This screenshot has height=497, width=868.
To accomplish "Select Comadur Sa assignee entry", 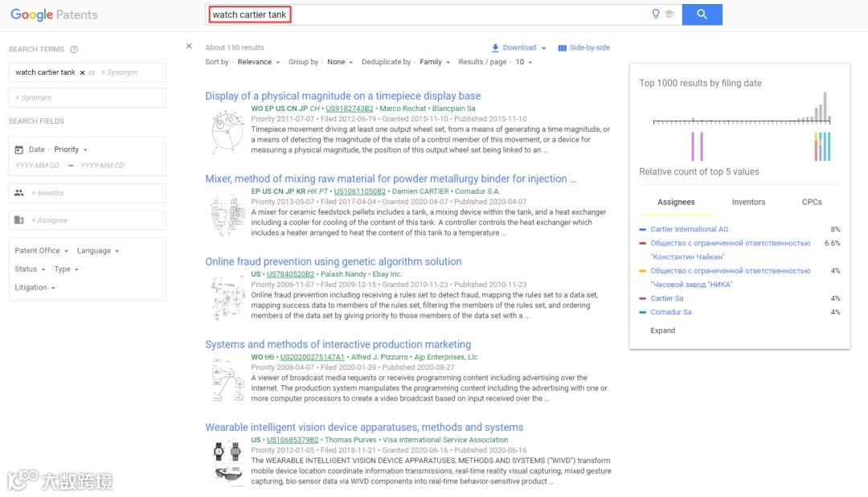I will (670, 313).
